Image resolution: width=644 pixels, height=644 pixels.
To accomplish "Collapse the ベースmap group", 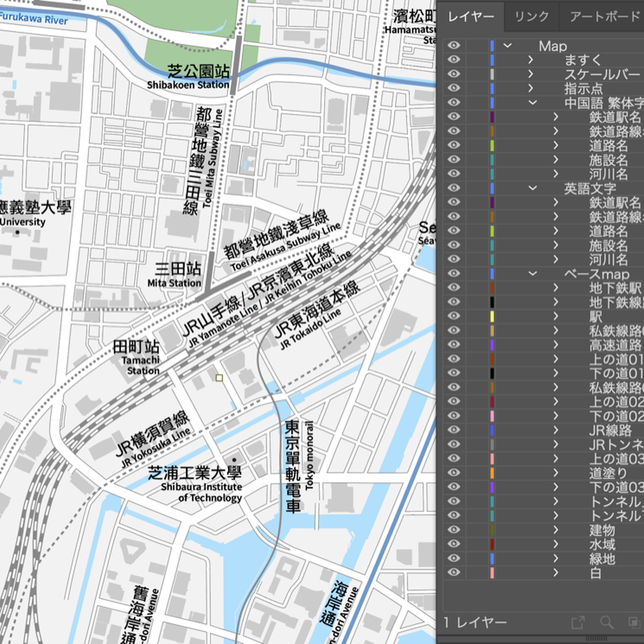I will click(533, 273).
